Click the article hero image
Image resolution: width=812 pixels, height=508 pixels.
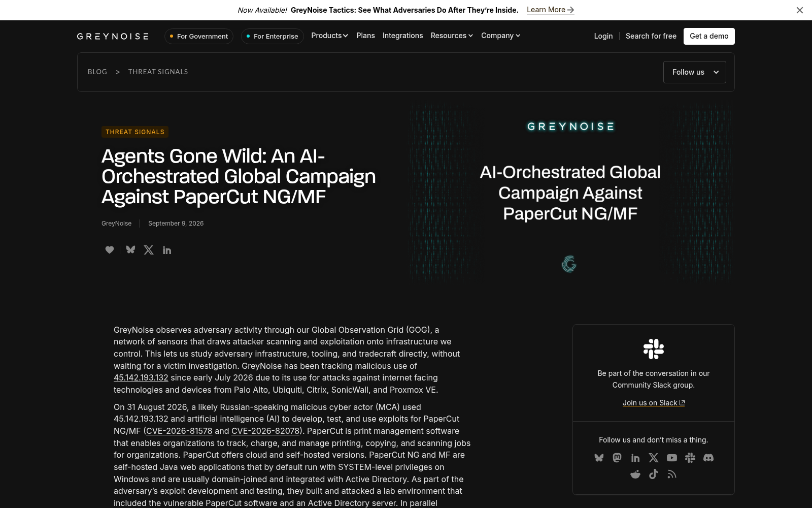570,193
